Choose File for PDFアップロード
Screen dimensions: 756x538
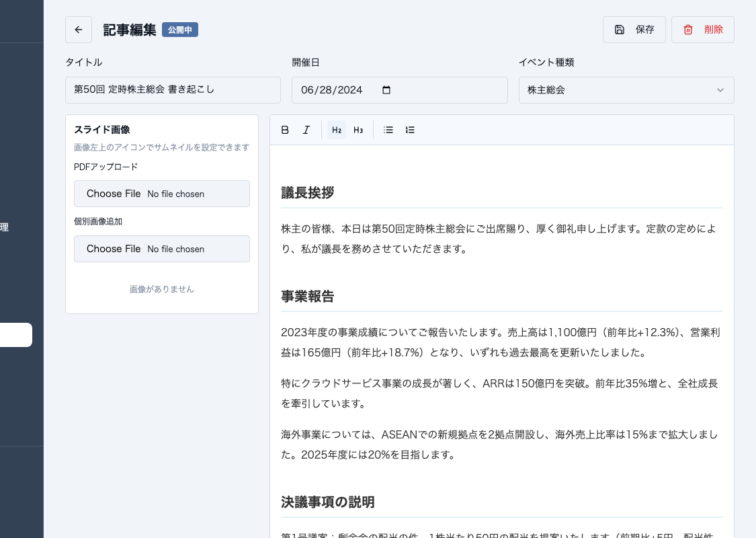point(113,193)
